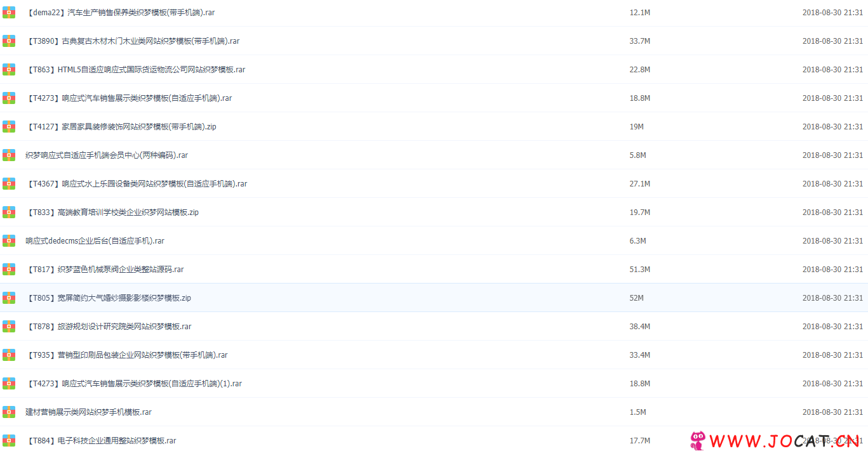Click the date in the T863 file row
This screenshot has width=868, height=451.
832,70
